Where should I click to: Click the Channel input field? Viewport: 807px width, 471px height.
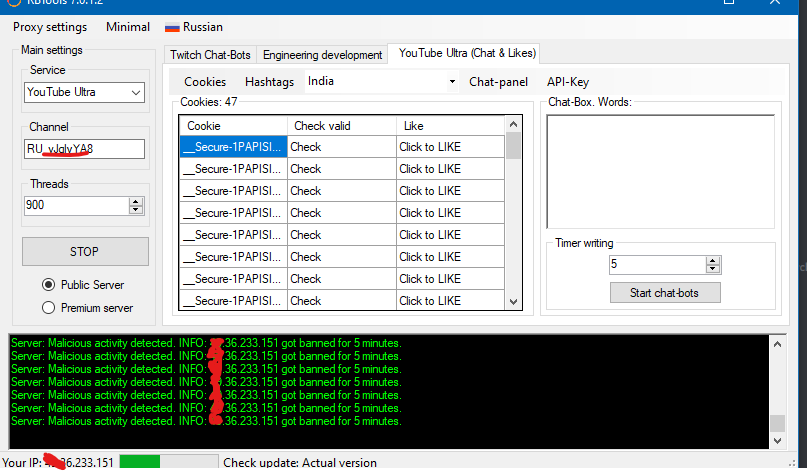coord(85,149)
